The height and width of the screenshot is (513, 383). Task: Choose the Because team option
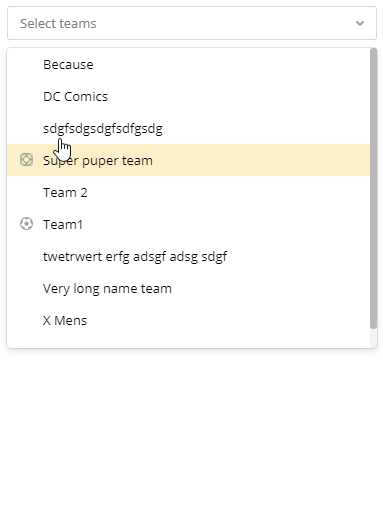coord(188,64)
